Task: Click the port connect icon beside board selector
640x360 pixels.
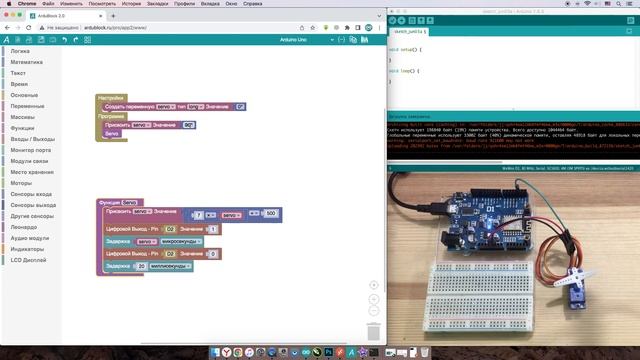Action: (342, 40)
